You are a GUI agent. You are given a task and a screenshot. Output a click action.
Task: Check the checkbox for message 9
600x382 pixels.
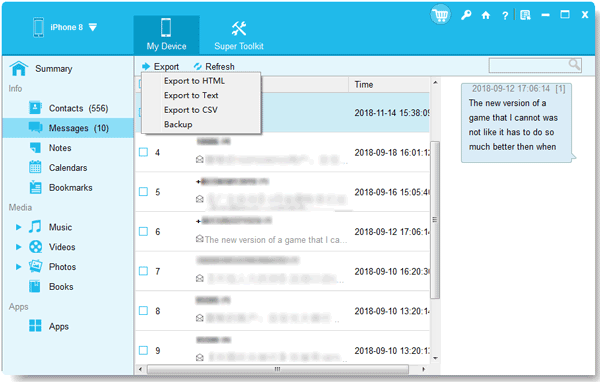click(x=143, y=350)
